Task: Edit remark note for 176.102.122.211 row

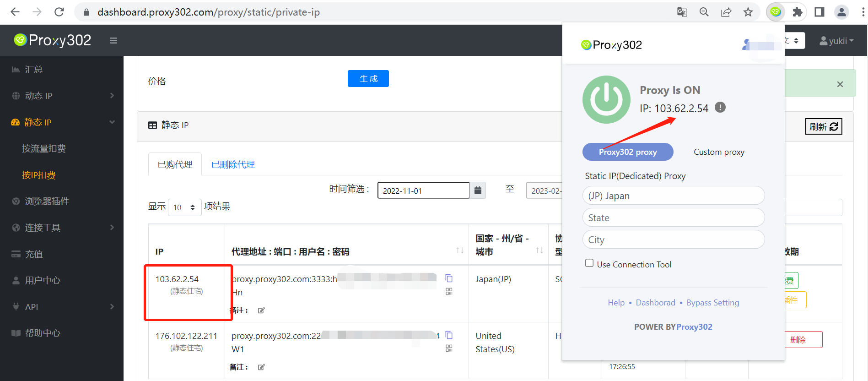Action: [x=261, y=367]
